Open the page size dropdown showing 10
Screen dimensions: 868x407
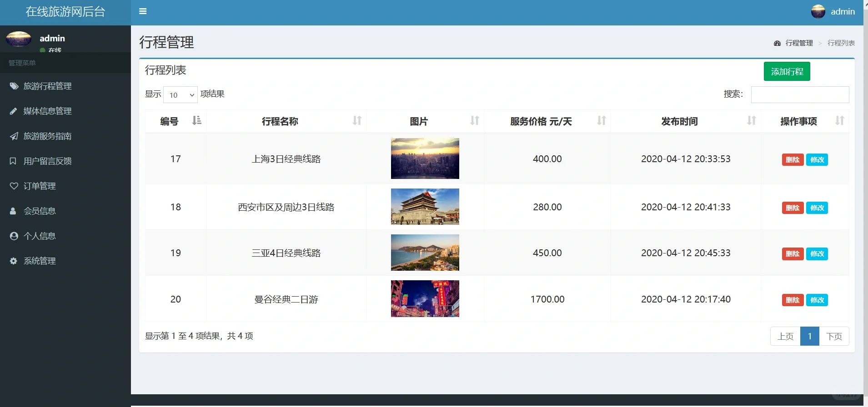pyautogui.click(x=181, y=94)
